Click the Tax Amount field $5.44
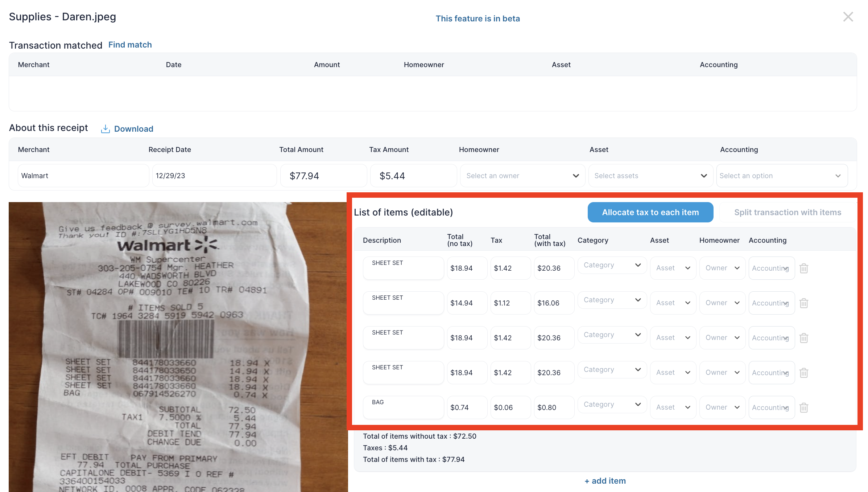Viewport: 868px width, 492px height. click(413, 176)
